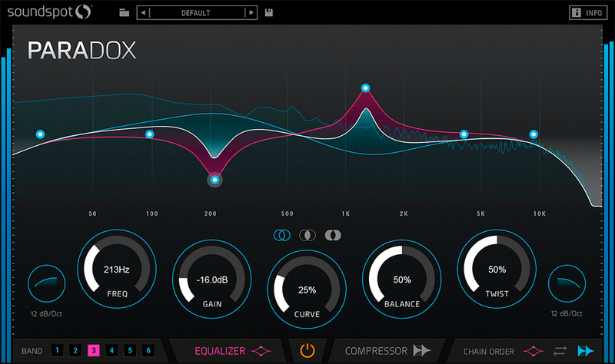Select the middle circles mode icon
Image resolution: width=615 pixels, height=364 pixels.
point(307,235)
